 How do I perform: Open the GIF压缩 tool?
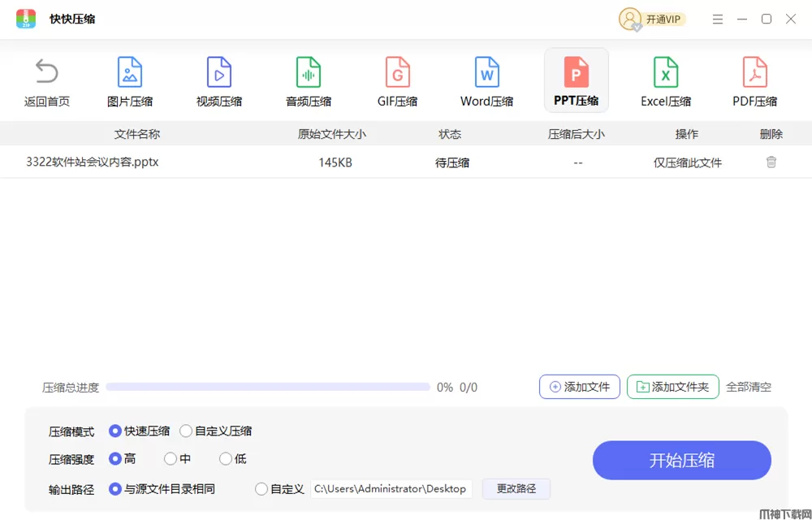tap(397, 82)
